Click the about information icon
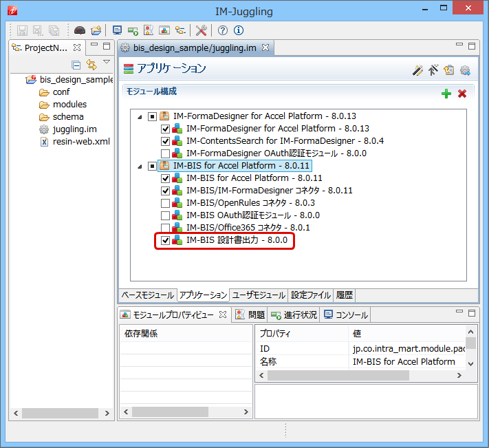Viewport: 489px width, 448px height. (239, 30)
